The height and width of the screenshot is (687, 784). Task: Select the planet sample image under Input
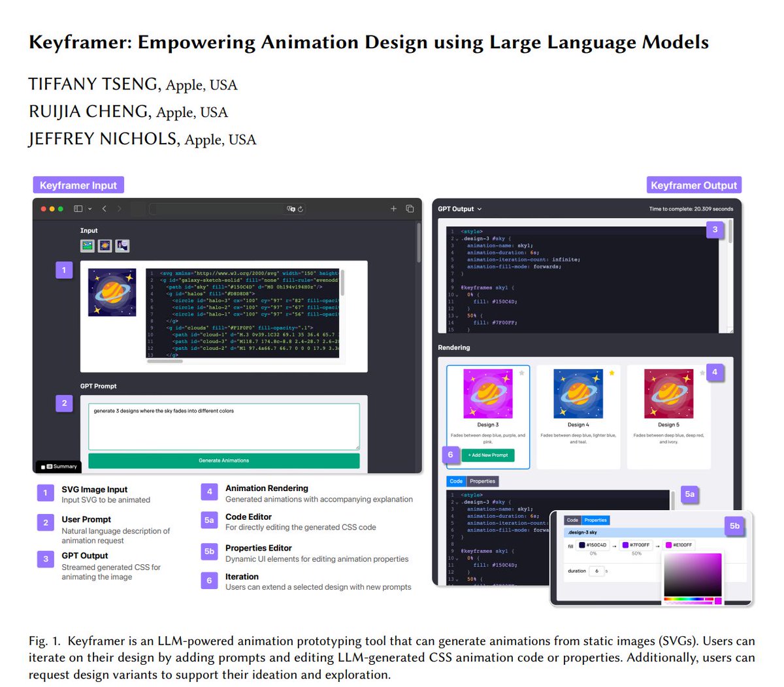point(105,246)
